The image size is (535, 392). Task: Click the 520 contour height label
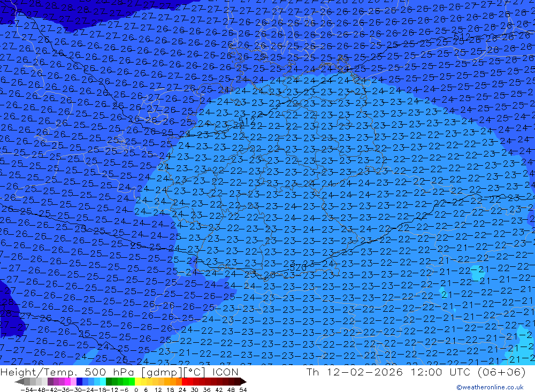coord(298,267)
